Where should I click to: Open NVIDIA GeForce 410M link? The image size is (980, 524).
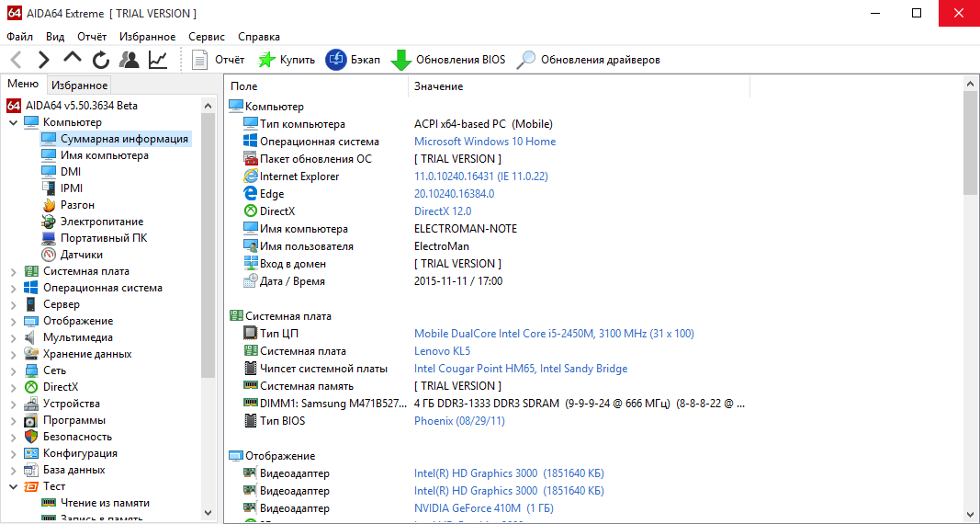click(484, 508)
